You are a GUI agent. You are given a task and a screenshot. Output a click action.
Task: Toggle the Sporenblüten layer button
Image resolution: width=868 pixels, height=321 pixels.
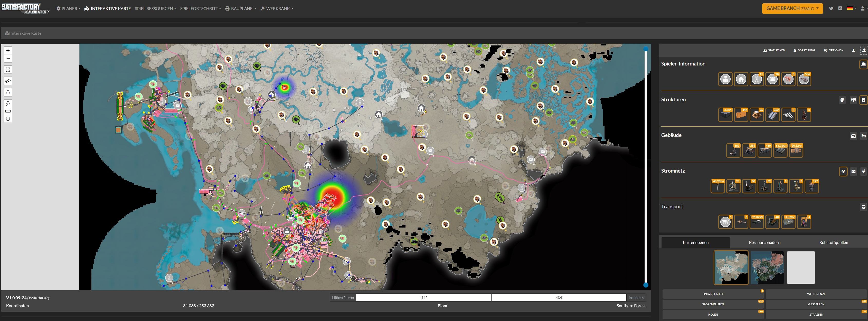[x=713, y=304]
